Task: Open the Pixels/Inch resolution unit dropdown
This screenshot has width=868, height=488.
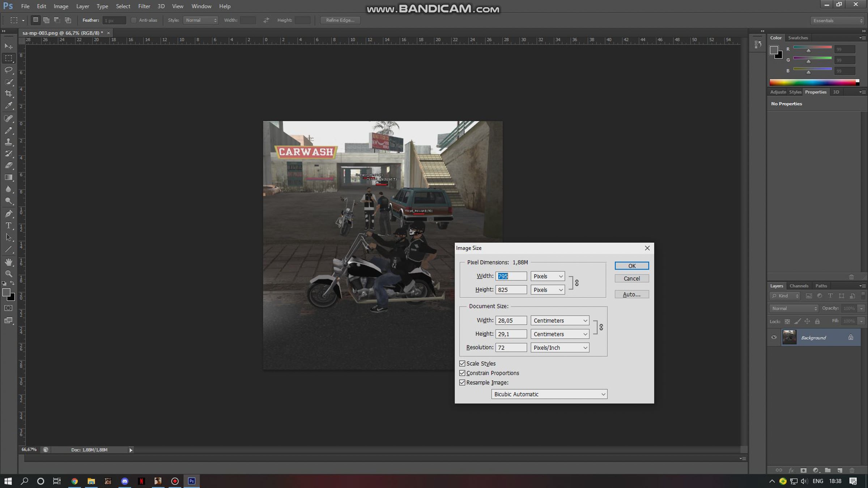Action: [559, 347]
